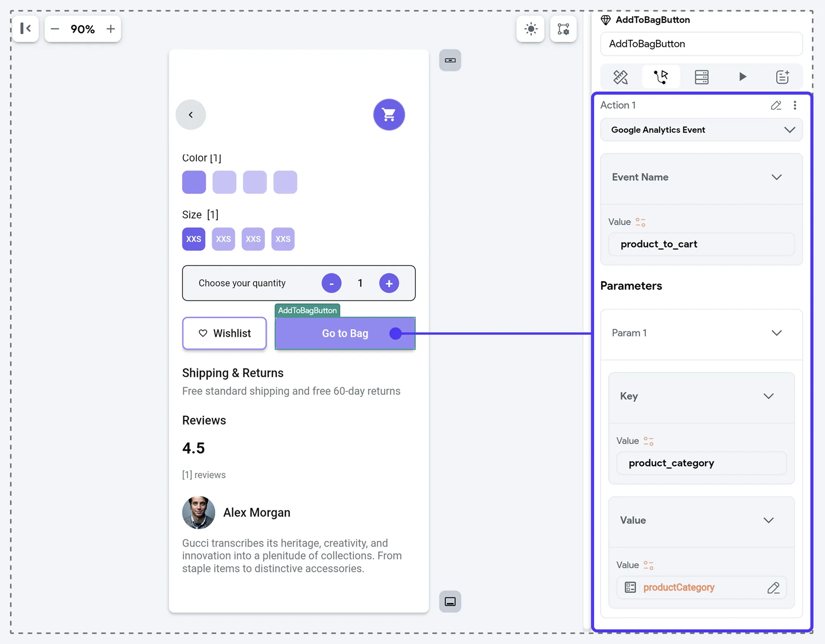Open the Documentation notes tab icon
825x644 pixels.
782,77
